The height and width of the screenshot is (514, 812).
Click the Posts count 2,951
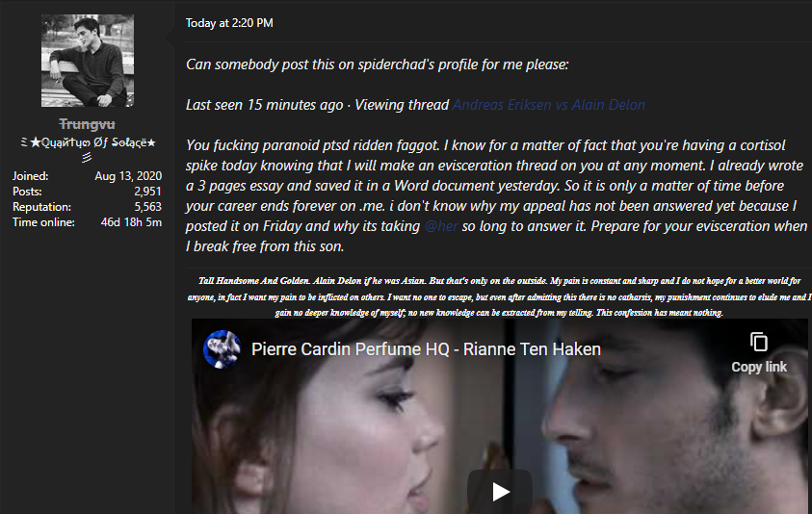(147, 192)
